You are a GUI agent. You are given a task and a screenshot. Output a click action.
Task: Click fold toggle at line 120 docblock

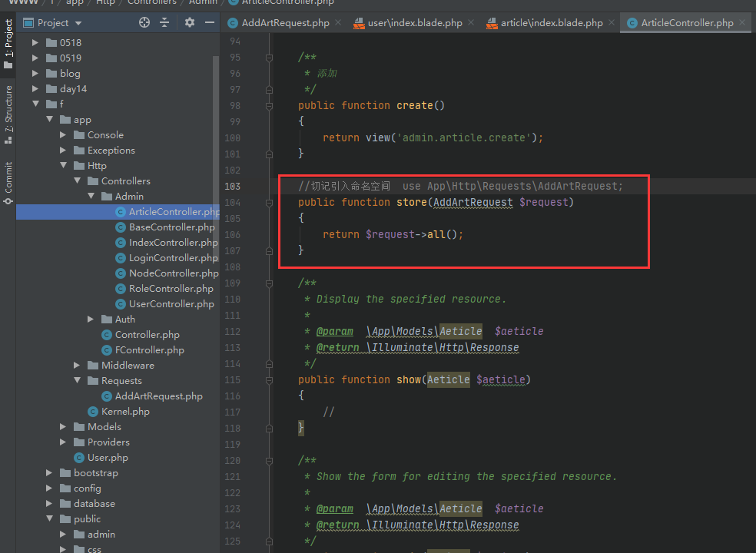pos(269,461)
